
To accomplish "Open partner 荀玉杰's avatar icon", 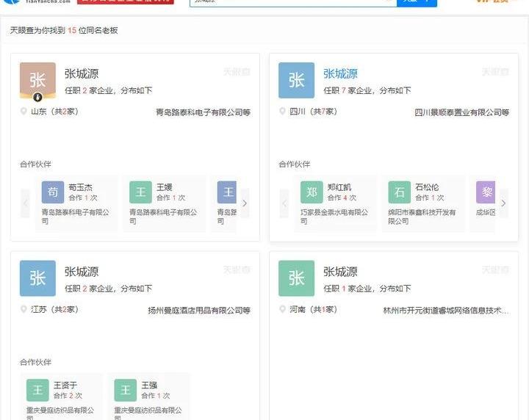I will click(x=53, y=192).
